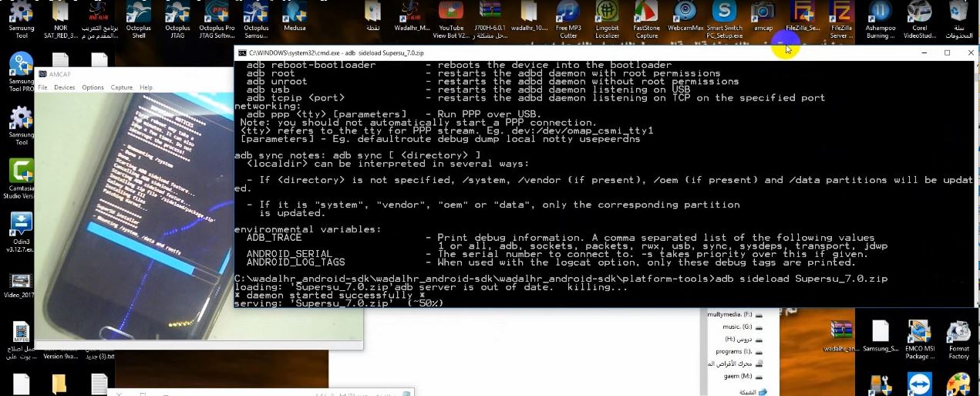Open the Devices menu in AMCAP

click(65, 87)
